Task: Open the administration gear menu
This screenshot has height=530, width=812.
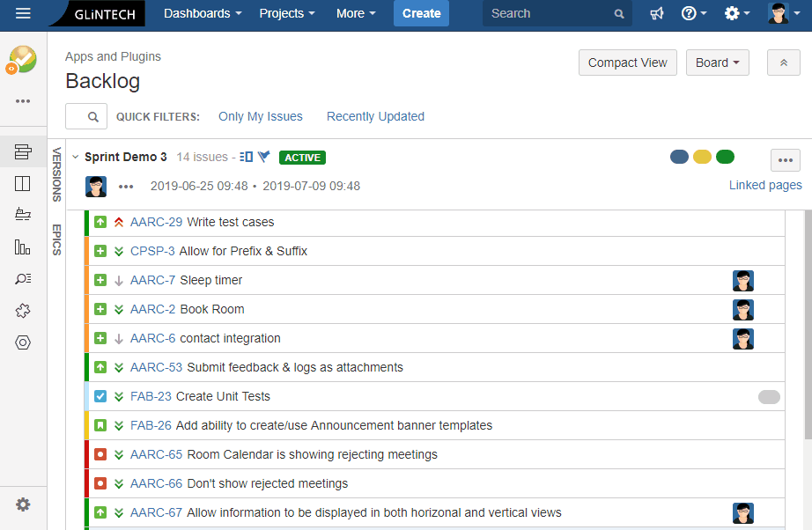Action: click(x=737, y=13)
